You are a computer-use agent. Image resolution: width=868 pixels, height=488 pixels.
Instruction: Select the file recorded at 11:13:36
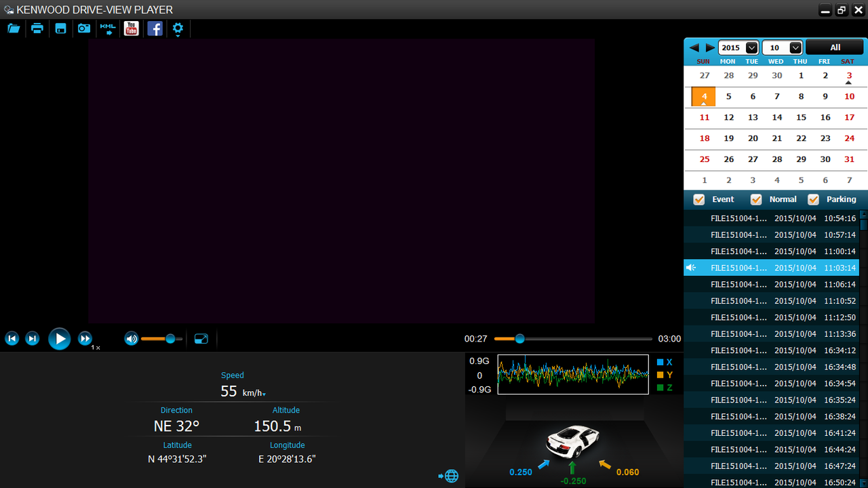[x=771, y=334]
